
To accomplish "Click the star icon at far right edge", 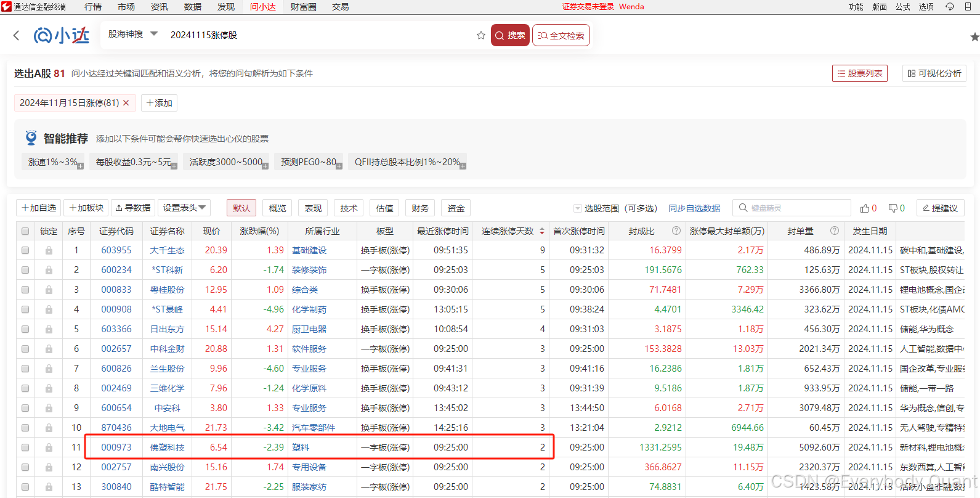I will (974, 37).
